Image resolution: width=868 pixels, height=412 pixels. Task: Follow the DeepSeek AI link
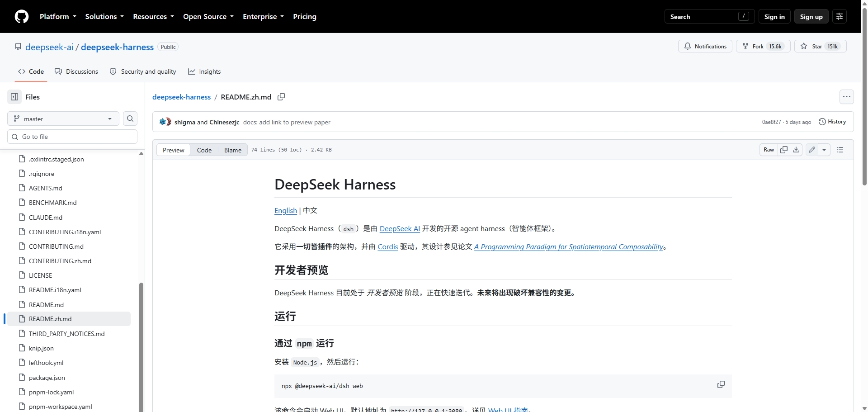pyautogui.click(x=400, y=228)
